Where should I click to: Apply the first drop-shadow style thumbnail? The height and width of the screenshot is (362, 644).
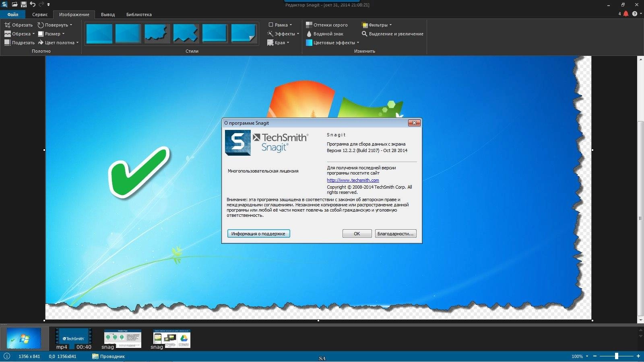[x=99, y=33]
